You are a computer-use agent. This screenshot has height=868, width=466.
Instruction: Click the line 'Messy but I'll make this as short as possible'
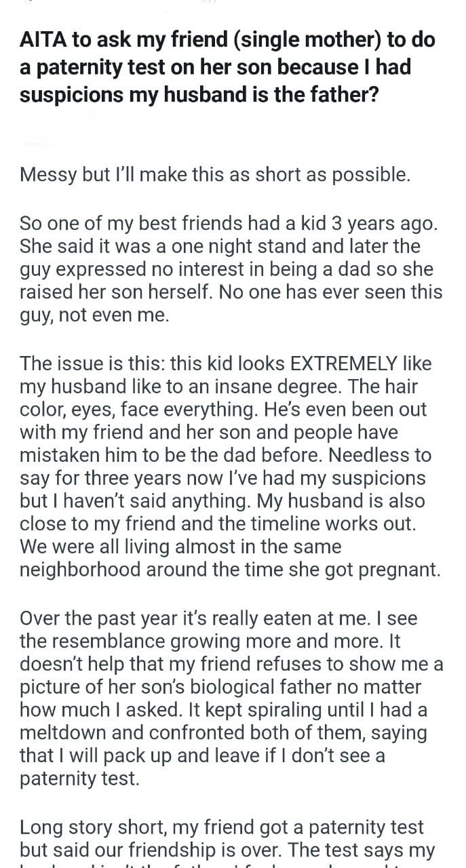[215, 174]
